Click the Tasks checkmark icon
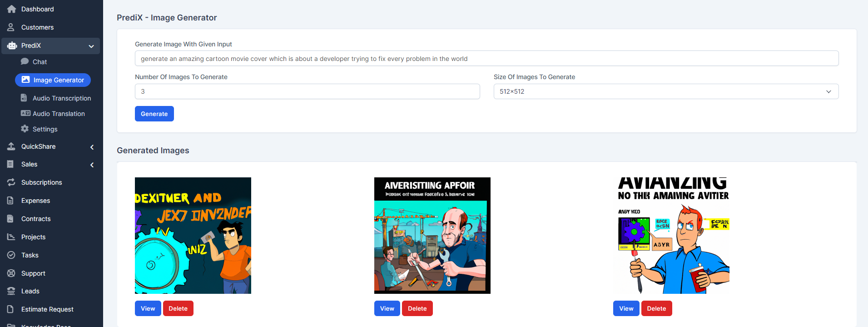 pos(11,255)
